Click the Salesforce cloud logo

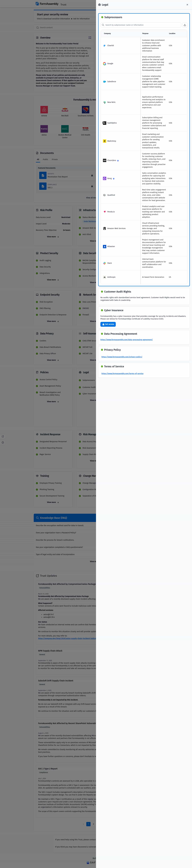tap(104, 82)
